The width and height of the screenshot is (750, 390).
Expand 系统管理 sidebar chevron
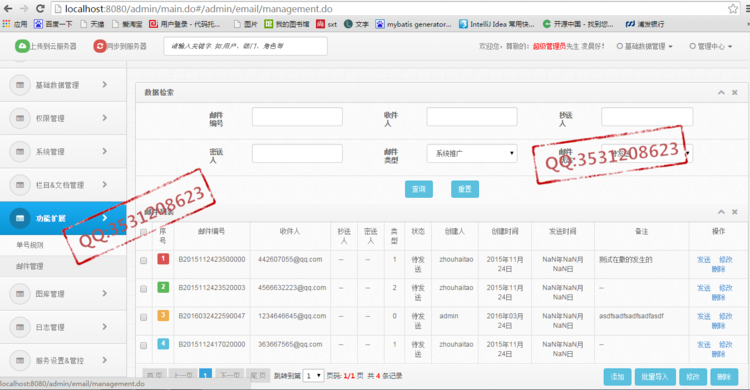[x=105, y=151]
